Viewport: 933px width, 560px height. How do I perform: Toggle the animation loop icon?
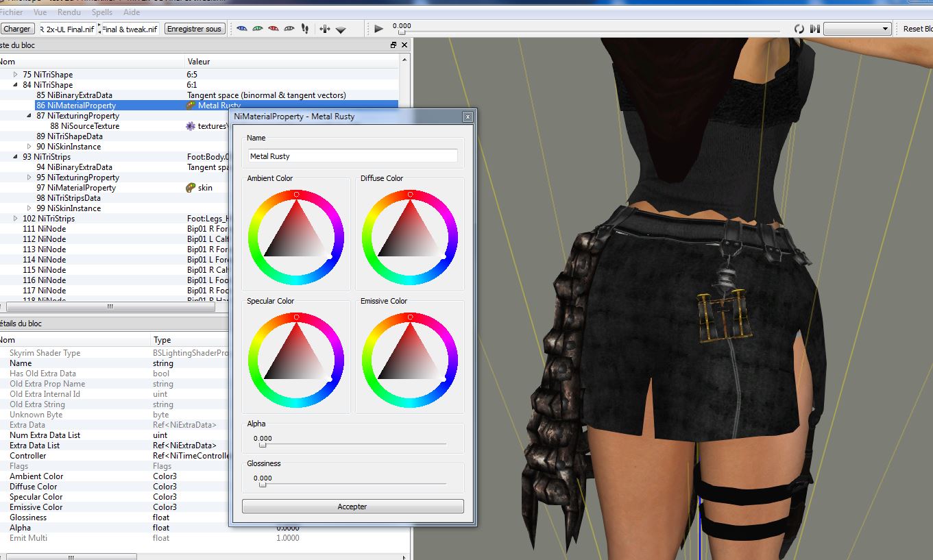tap(799, 29)
